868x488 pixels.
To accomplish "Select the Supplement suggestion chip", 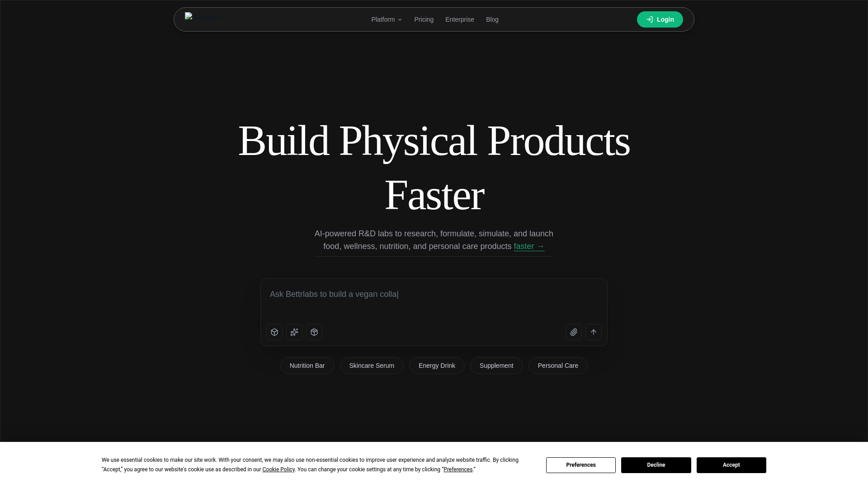I will click(496, 366).
